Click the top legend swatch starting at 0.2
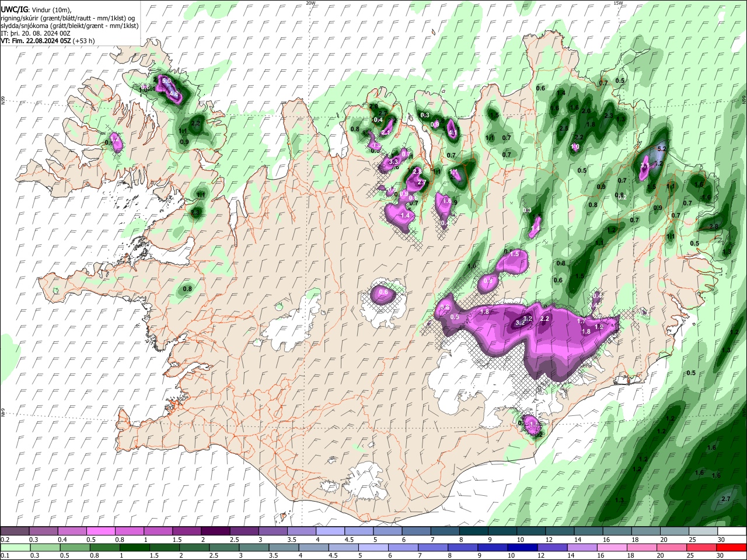 [15, 531]
